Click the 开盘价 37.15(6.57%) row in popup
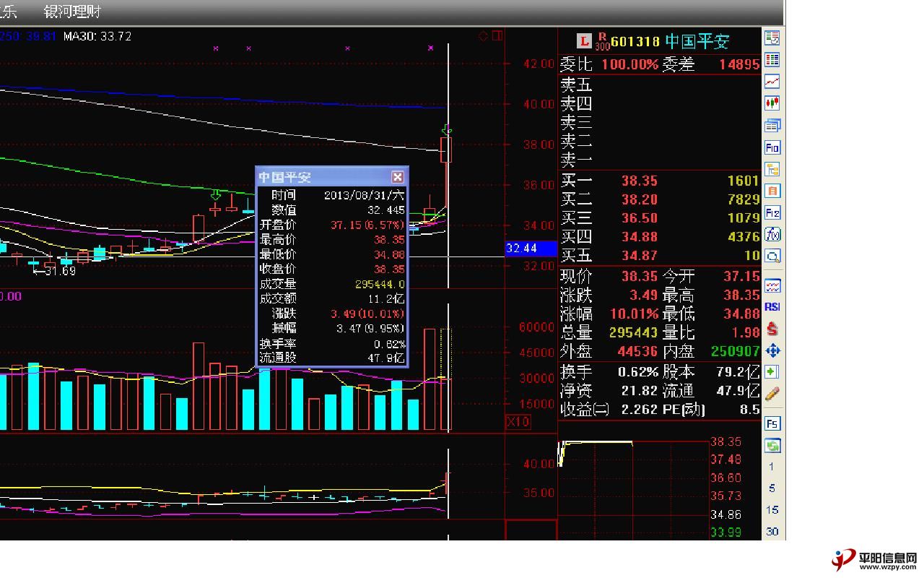 pyautogui.click(x=332, y=225)
